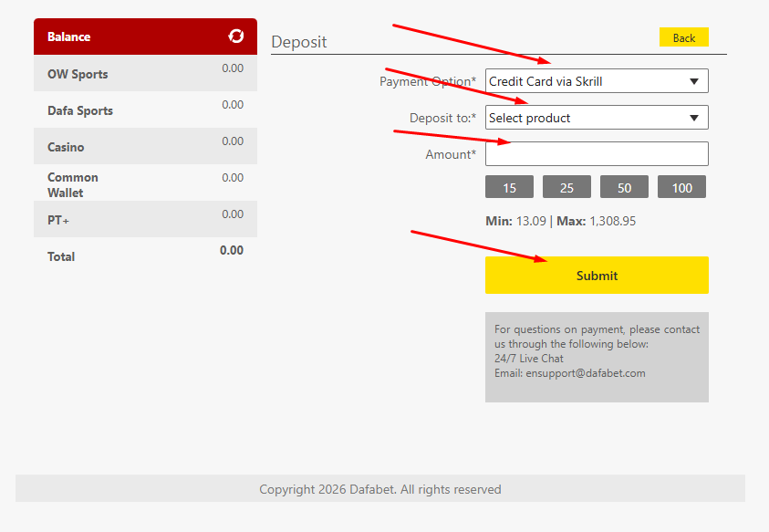Click the Total balance label
Image resolution: width=769 pixels, height=532 pixels.
(61, 256)
